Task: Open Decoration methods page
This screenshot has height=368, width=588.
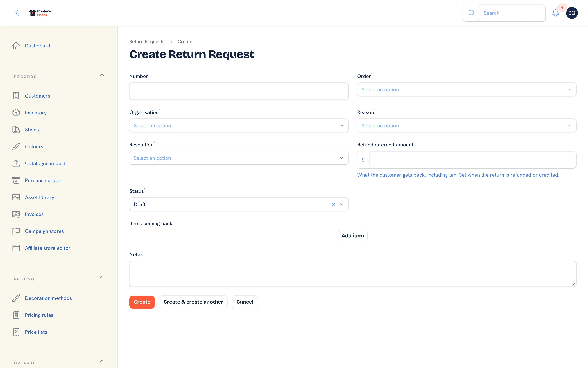Action: pos(48,298)
